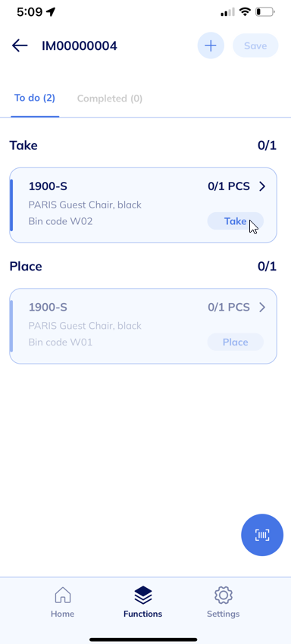
Task: Tap the IM00000004 document title
Action: point(80,45)
